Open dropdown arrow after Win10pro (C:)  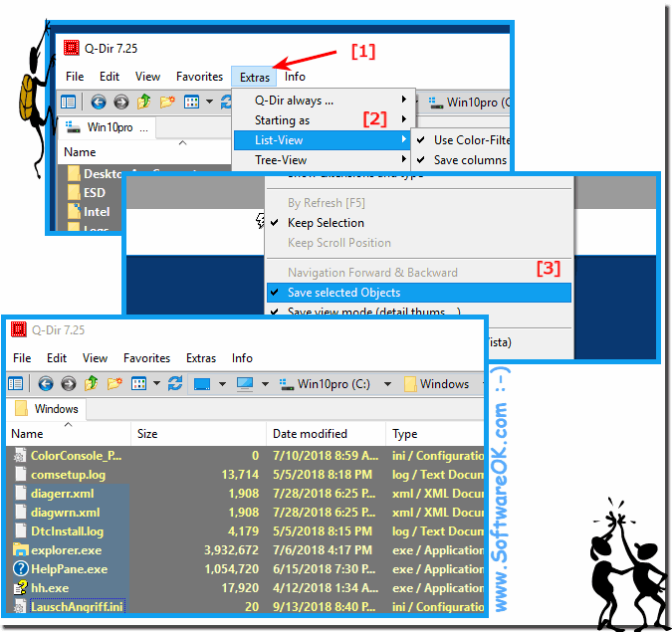pyautogui.click(x=387, y=384)
